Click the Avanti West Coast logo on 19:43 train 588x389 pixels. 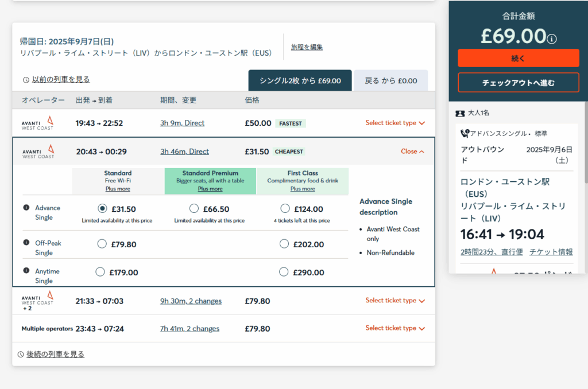pos(37,123)
